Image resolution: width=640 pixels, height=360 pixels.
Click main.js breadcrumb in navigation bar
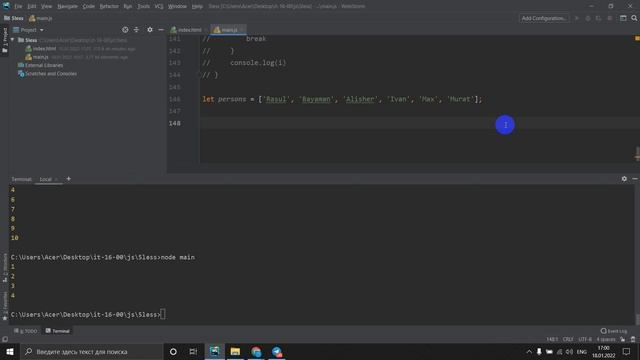point(40,18)
